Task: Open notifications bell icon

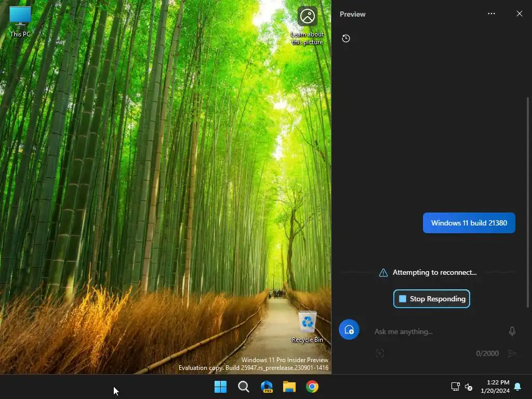Action: tap(517, 387)
